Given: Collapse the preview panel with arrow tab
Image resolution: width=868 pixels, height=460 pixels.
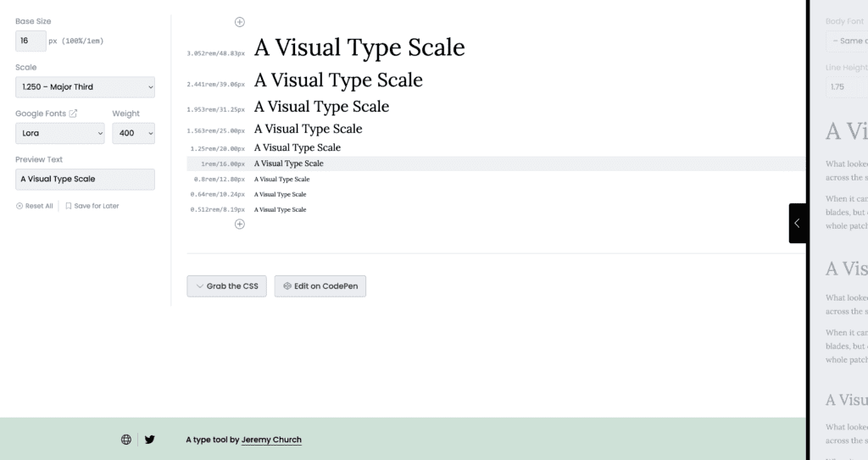Looking at the screenshot, I should click(797, 224).
